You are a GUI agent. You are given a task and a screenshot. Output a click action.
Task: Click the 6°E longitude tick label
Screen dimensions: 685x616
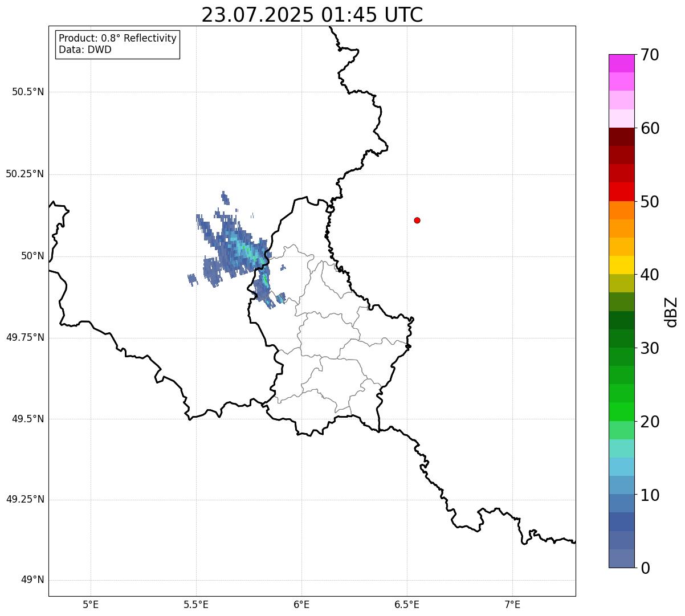(301, 604)
